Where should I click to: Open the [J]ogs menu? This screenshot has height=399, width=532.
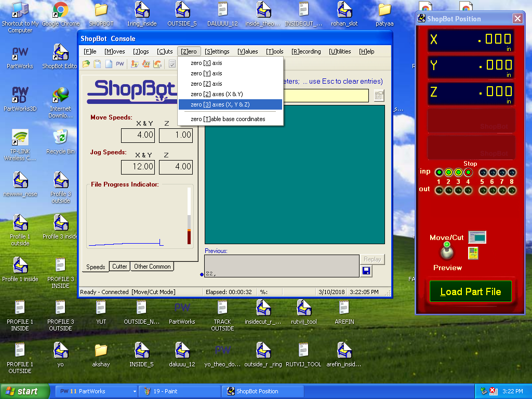click(x=141, y=51)
